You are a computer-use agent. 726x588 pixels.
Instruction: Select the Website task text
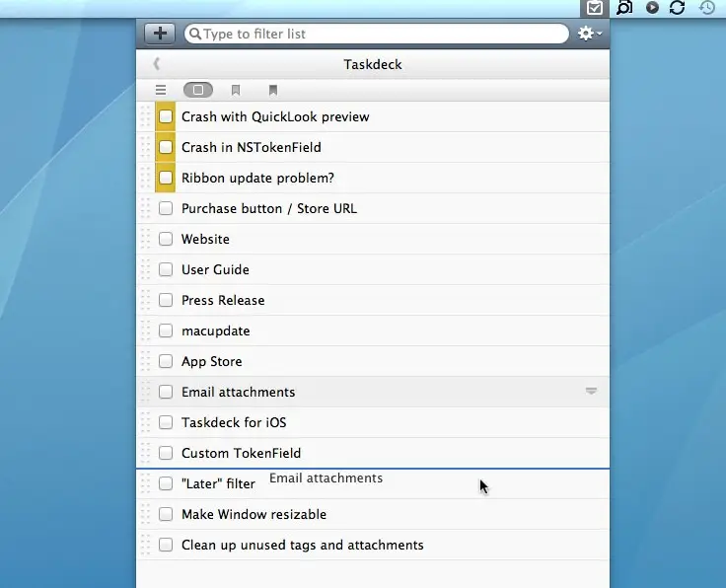coord(205,239)
